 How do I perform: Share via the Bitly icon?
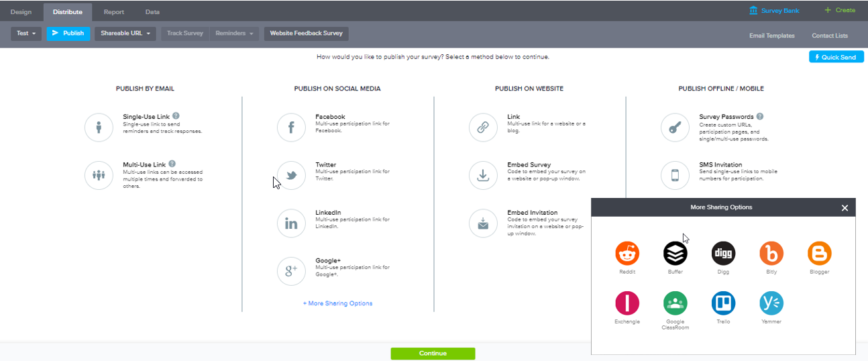coord(771,254)
